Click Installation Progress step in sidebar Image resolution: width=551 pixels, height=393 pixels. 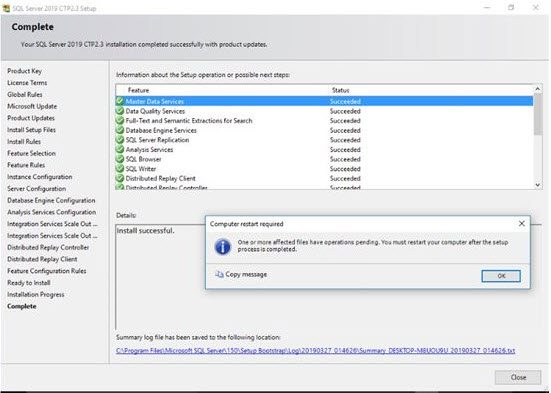(x=35, y=295)
